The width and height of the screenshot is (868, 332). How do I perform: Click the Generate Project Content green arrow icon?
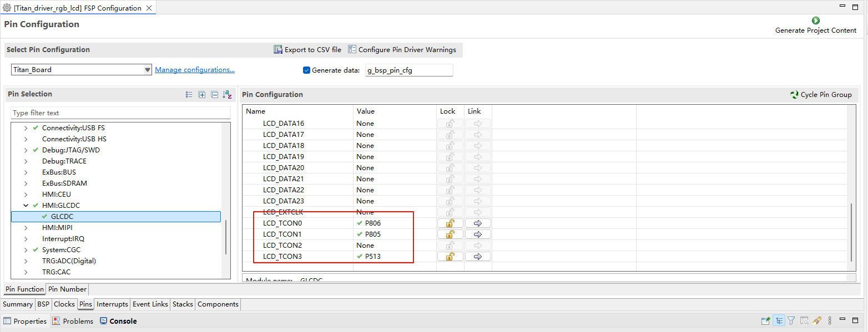click(816, 21)
